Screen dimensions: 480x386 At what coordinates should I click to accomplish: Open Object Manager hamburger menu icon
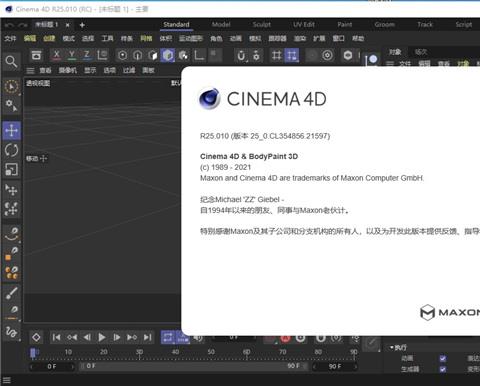point(390,63)
